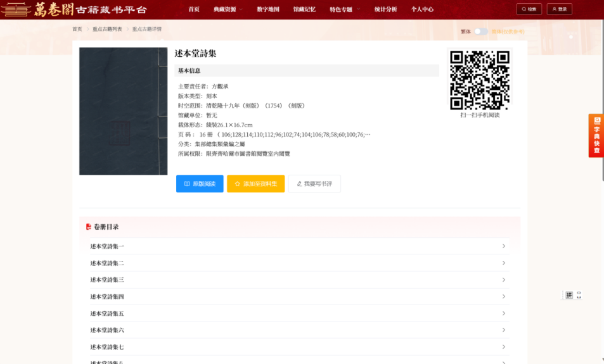604x364 pixels.
Task: Click the 拼 input method icon
Action: click(569, 295)
